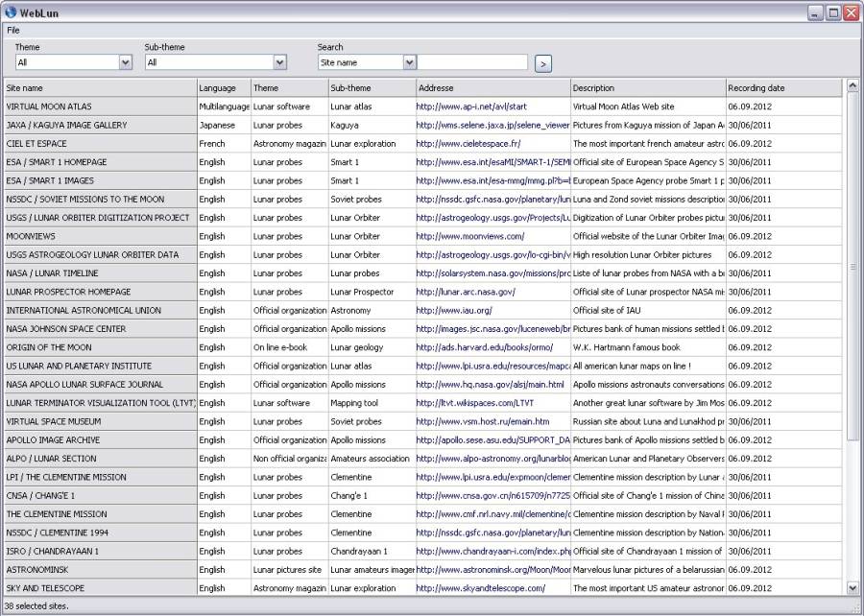Sort by Sub-theme column header
Image resolution: width=864 pixels, height=616 pixels.
click(x=372, y=88)
